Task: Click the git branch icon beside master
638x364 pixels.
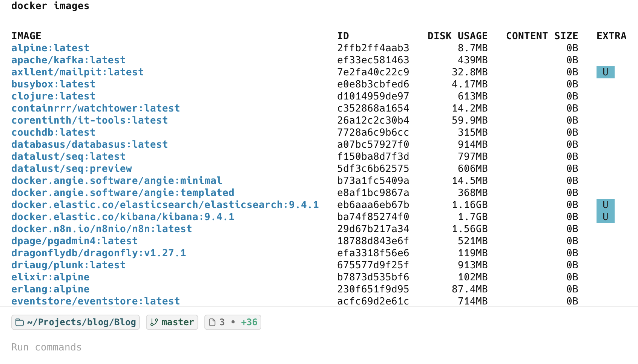Action: (154, 323)
